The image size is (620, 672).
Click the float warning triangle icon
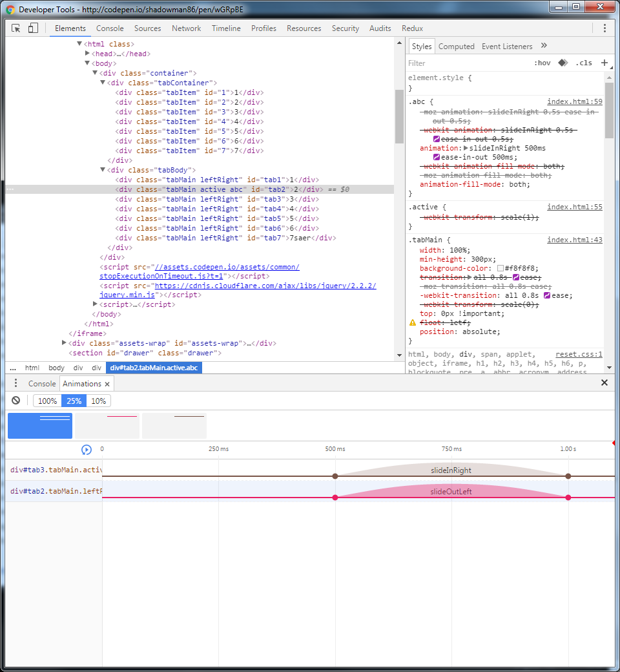click(413, 322)
